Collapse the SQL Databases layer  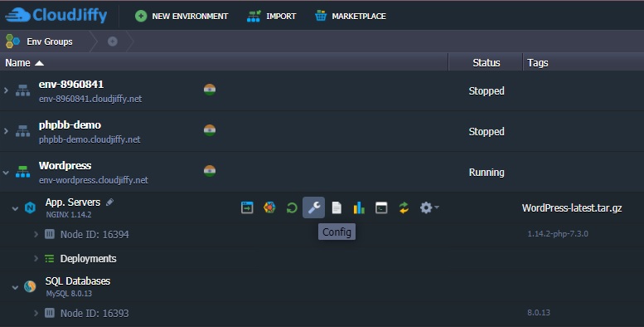click(15, 287)
